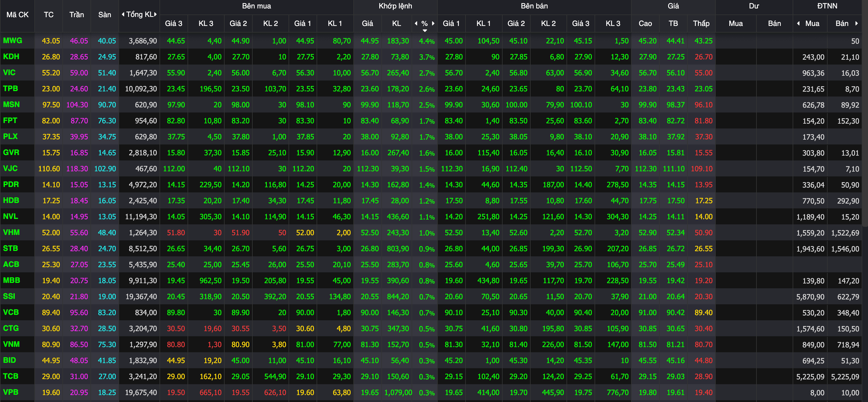Viewport: 868px width, 402px height.
Task: Click CTG bid price 30.50
Action: [176, 328]
